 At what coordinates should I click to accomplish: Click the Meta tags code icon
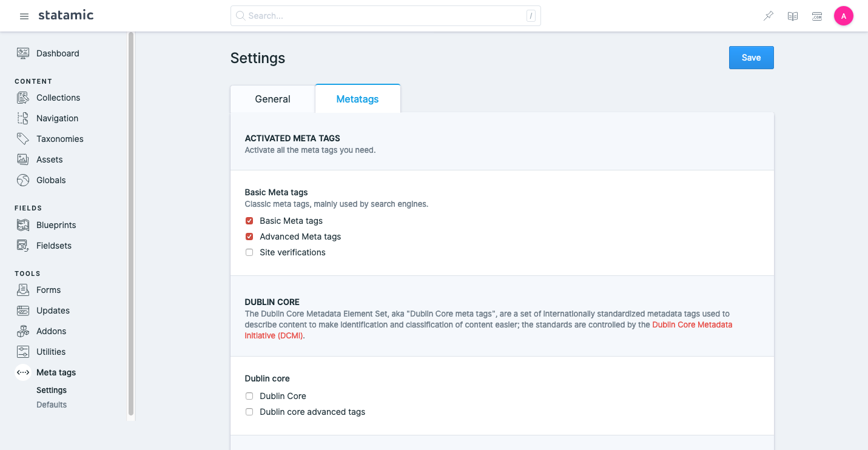23,372
